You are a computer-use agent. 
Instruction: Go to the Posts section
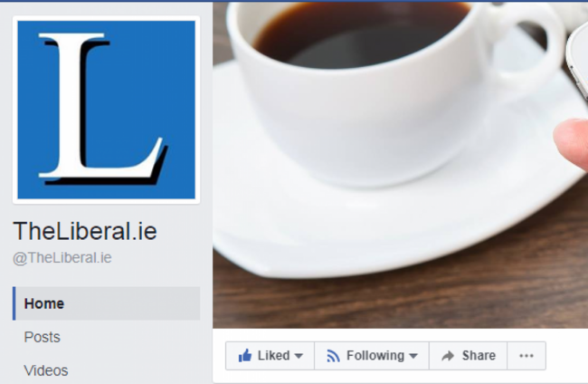(42, 337)
